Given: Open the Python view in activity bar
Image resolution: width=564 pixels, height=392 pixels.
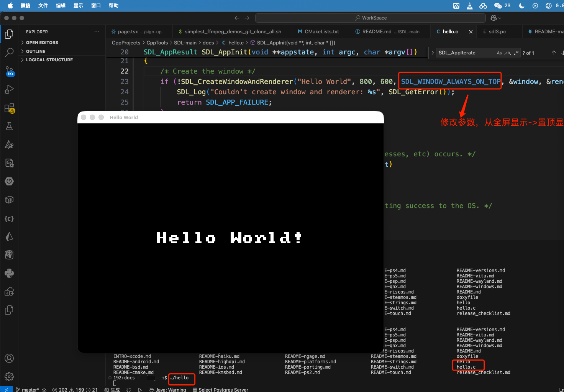Looking at the screenshot, I should point(9,273).
